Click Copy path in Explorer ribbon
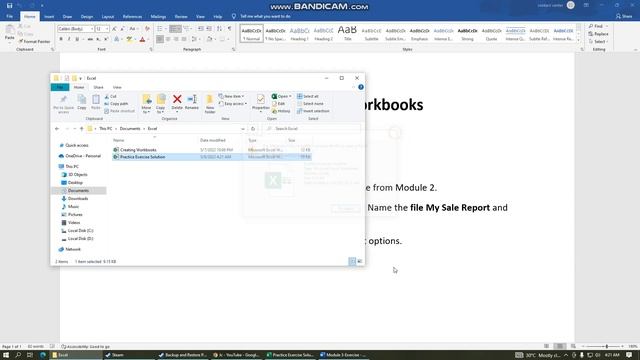Screen dimensions: 640x360 click(116, 104)
